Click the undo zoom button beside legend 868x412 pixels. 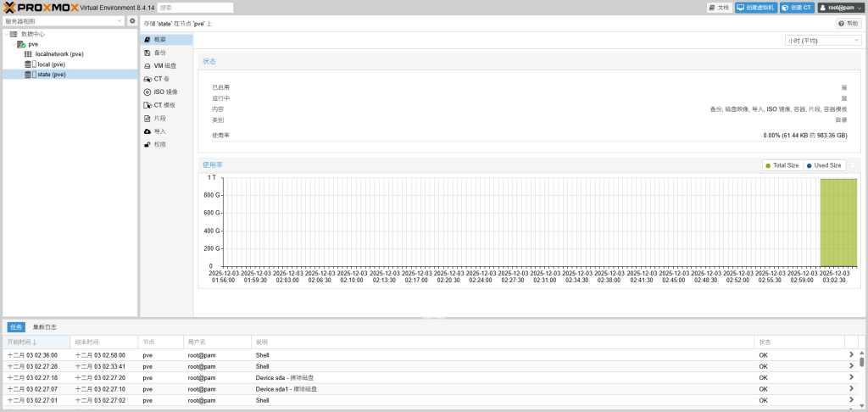pyautogui.click(x=854, y=165)
